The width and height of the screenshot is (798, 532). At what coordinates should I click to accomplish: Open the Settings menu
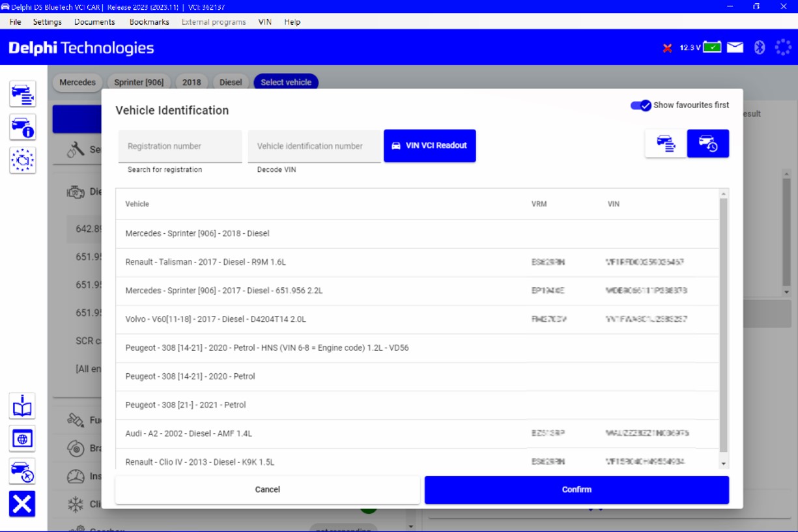coord(48,21)
